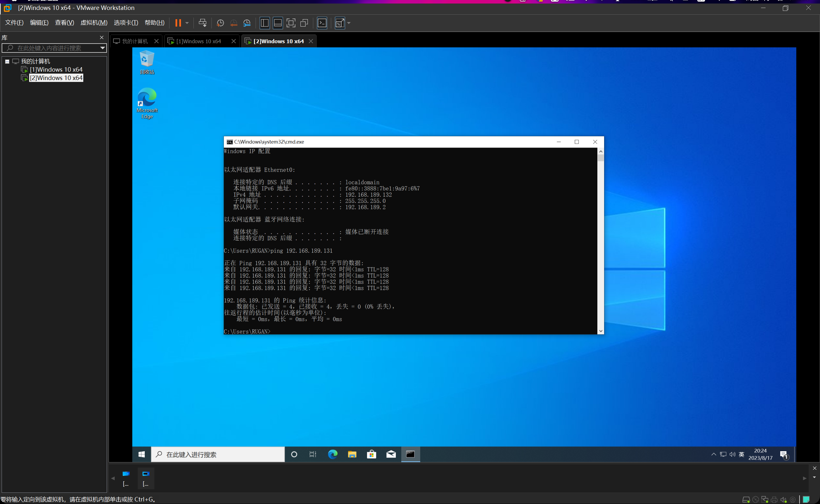Open the Recycle Bin desktop icon
Viewport: 820px width, 504px height.
tap(147, 62)
